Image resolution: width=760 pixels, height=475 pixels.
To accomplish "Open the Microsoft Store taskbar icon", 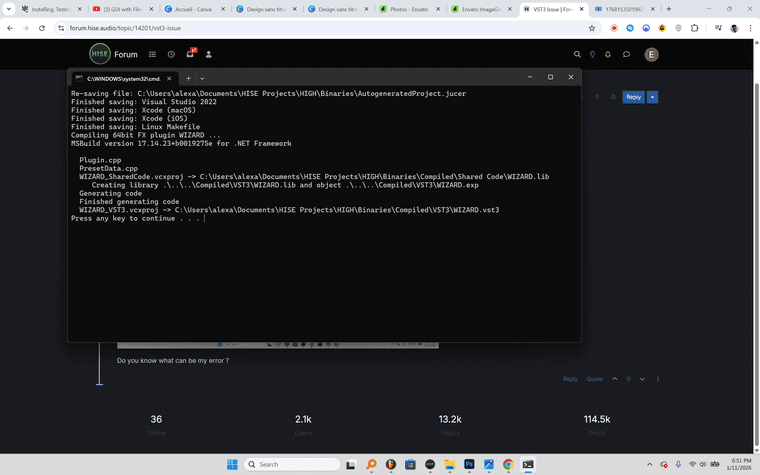I will (410, 464).
